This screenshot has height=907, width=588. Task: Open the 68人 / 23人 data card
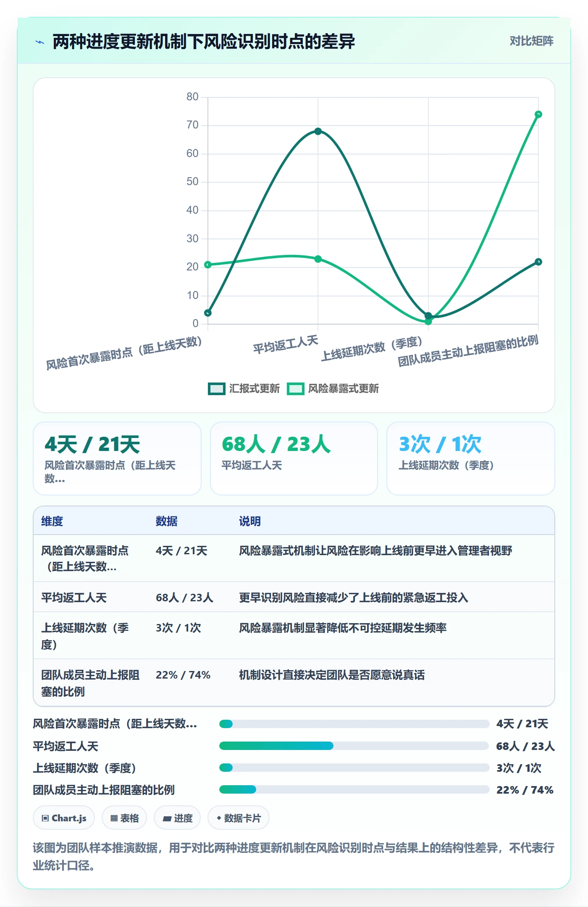coord(294,459)
